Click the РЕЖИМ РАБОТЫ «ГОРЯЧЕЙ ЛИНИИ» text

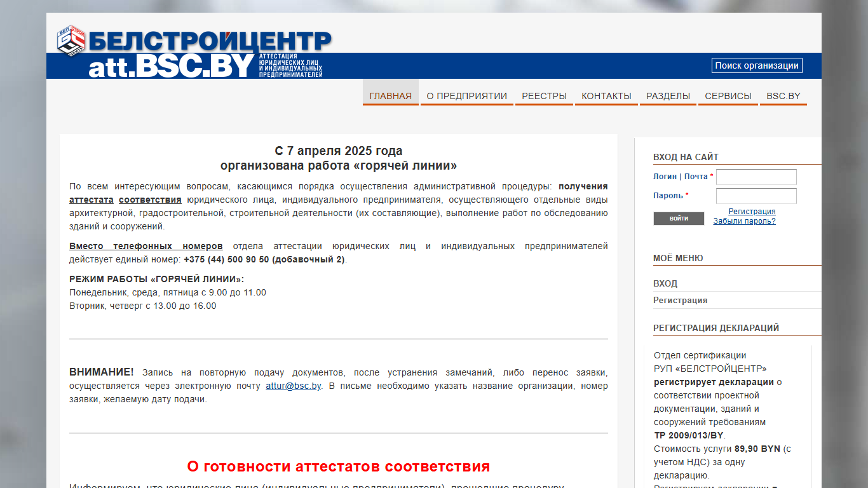coord(156,279)
